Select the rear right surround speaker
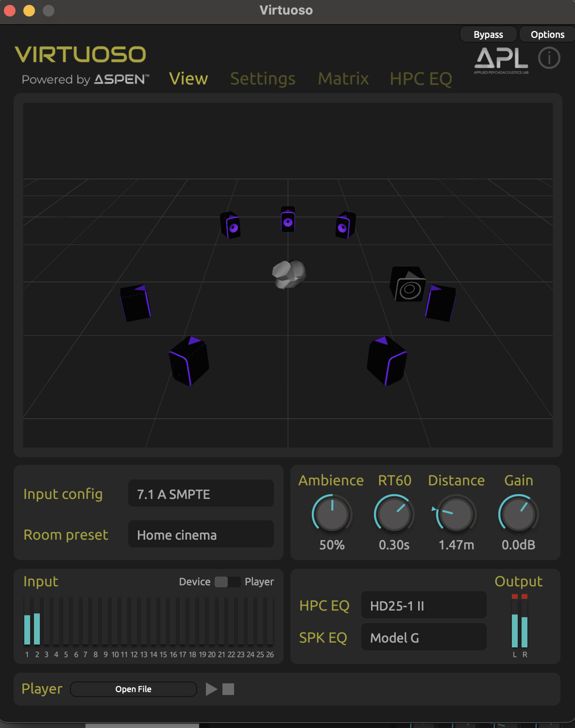 click(387, 361)
